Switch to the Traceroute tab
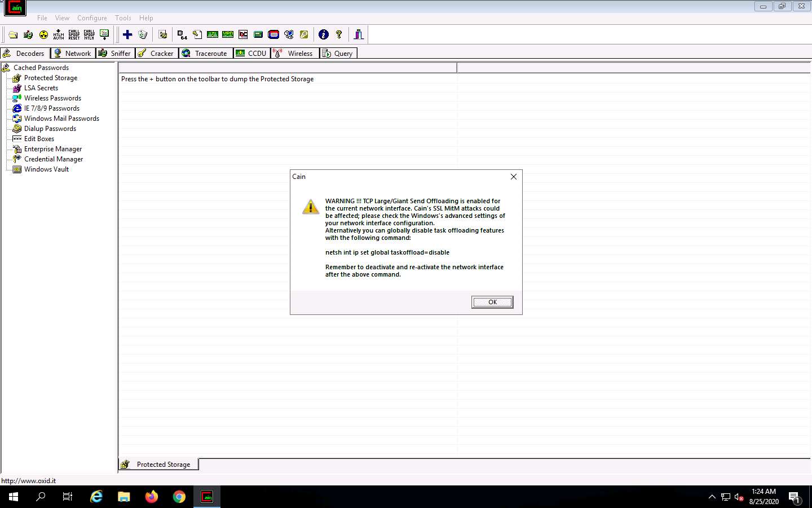 [x=205, y=53]
